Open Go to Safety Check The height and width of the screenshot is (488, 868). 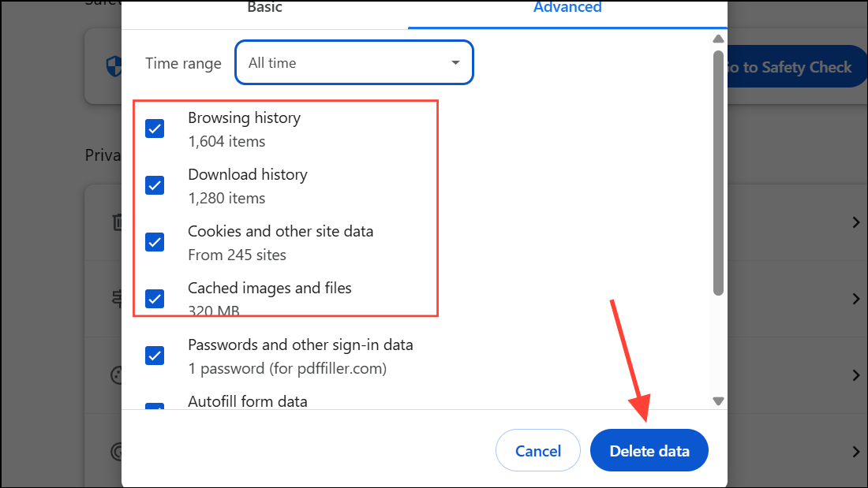tap(793, 66)
